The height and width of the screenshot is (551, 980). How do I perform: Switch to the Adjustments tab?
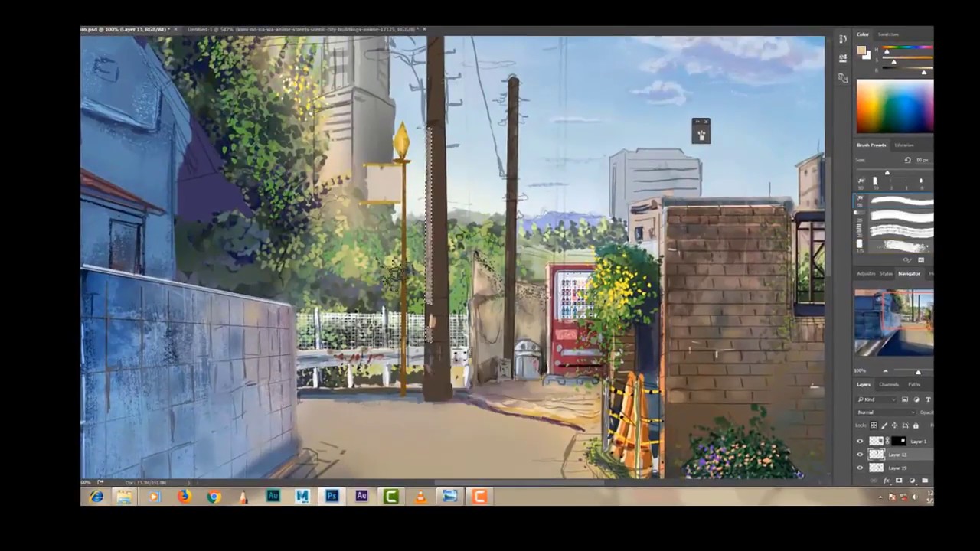866,273
